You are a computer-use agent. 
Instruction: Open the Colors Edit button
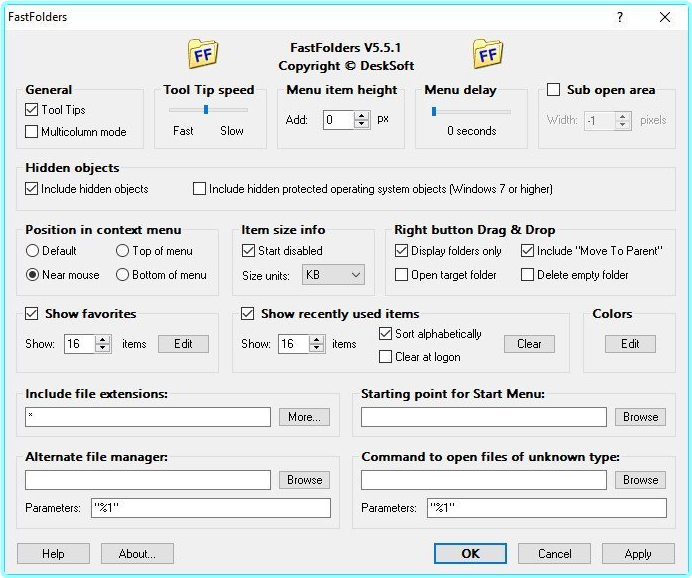click(x=630, y=343)
